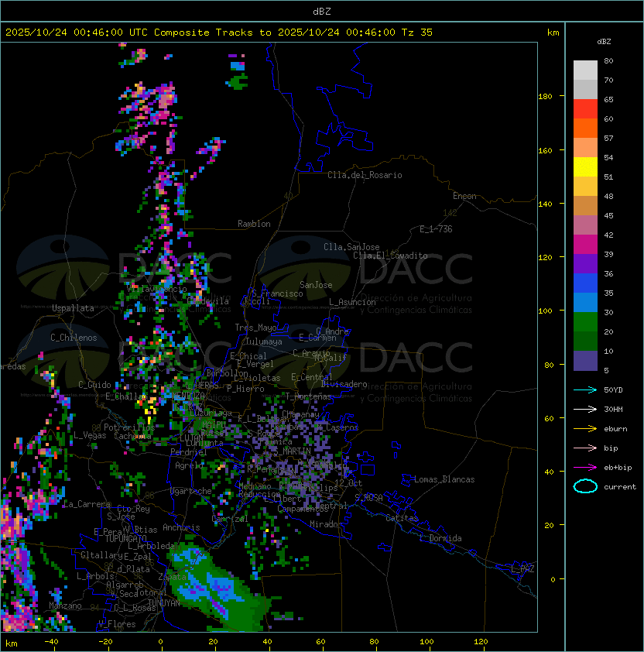
Task: Click the 'Potrerillos' place label
Action: [x=129, y=427]
